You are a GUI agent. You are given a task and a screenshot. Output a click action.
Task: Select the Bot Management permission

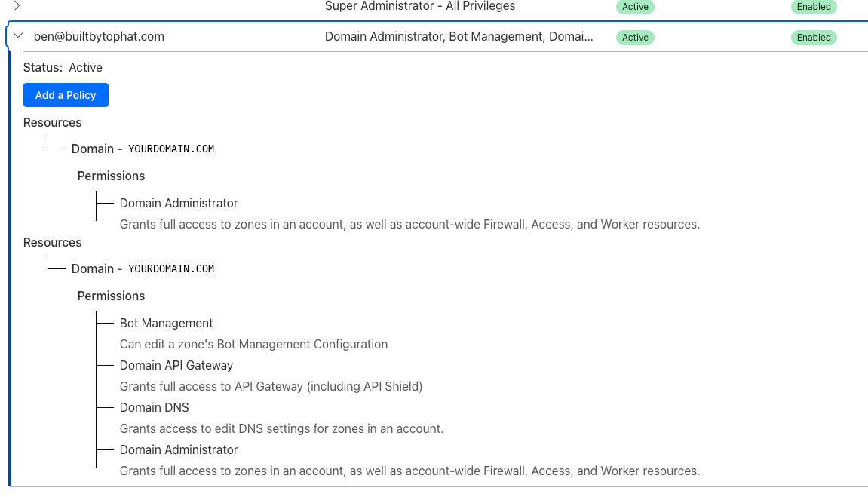166,323
